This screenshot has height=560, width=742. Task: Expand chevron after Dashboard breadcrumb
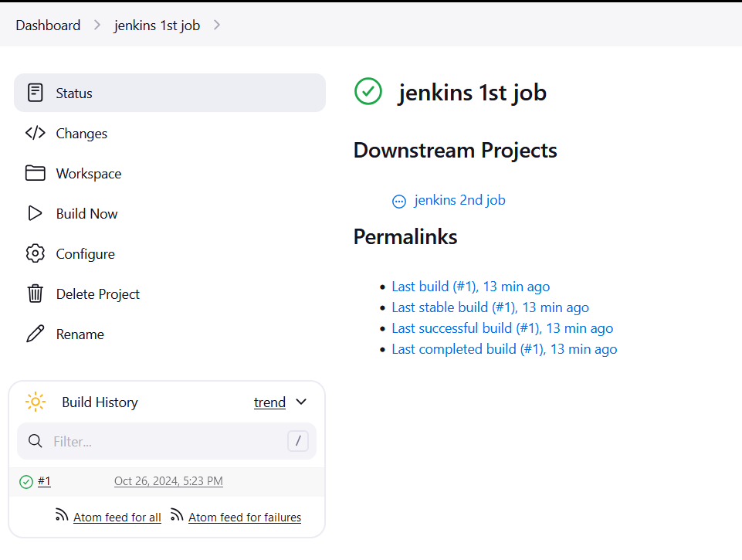tap(97, 25)
